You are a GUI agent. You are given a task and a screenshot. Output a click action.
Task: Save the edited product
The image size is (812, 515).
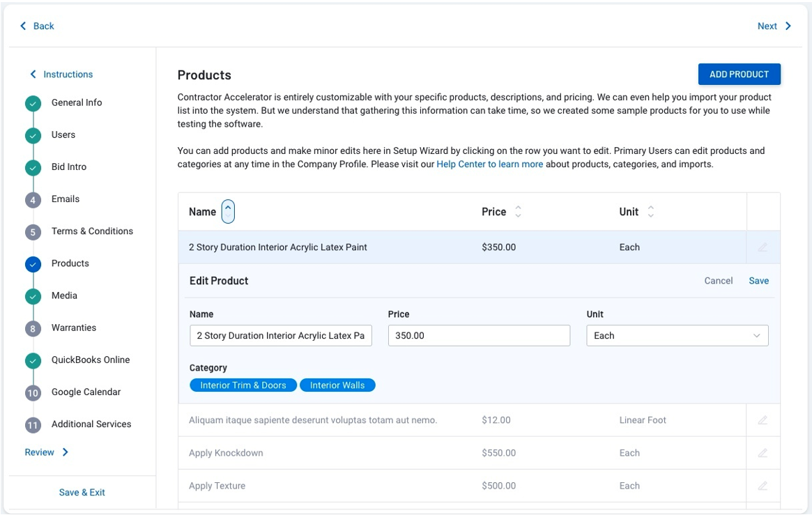758,280
